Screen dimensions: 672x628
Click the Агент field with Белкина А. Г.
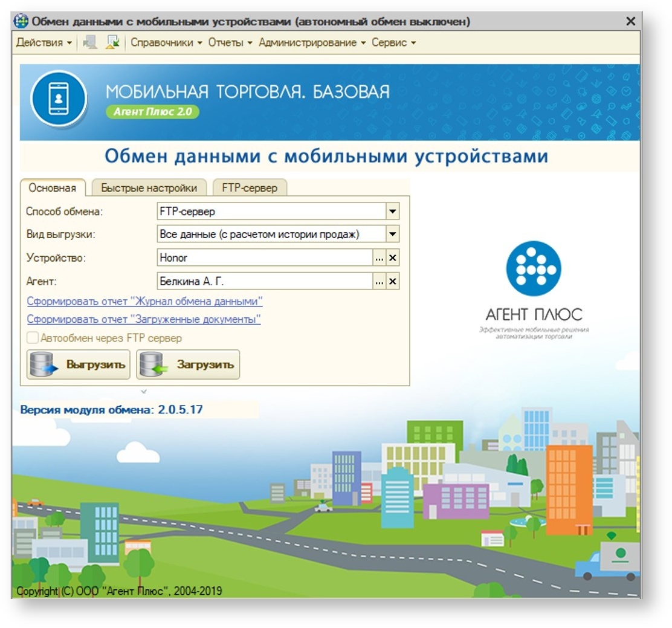point(265,281)
